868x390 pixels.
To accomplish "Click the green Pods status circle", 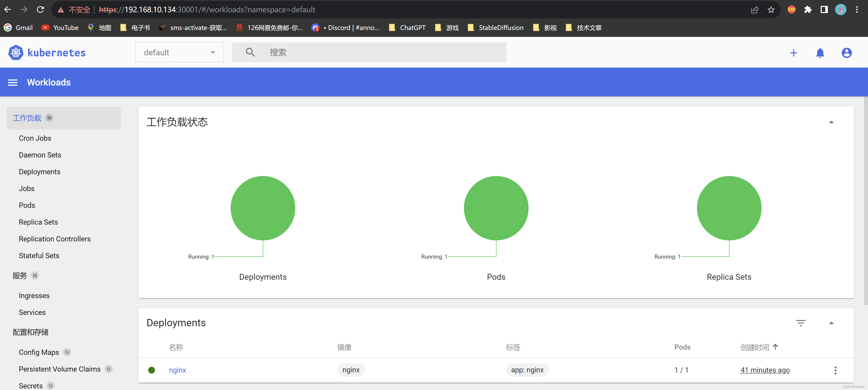I will click(496, 208).
